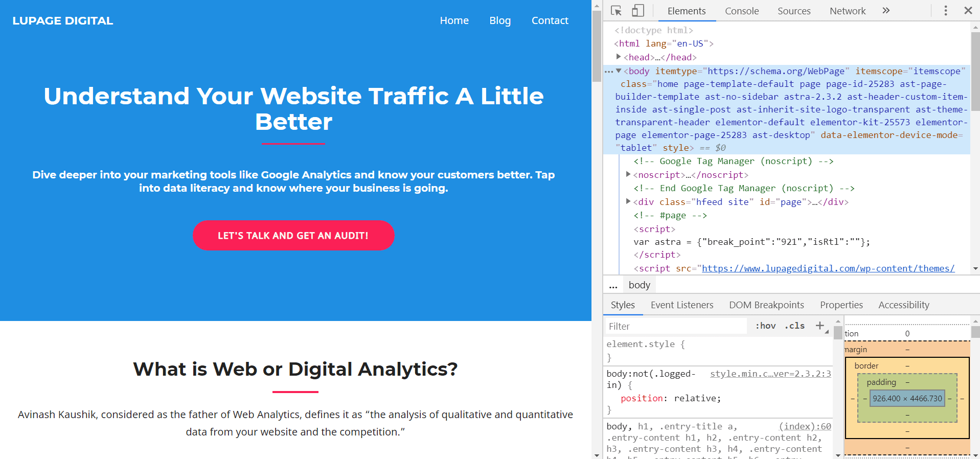This screenshot has width=980, height=459.
Task: Select the Google Tag Manager (noscript) comment
Action: [734, 161]
